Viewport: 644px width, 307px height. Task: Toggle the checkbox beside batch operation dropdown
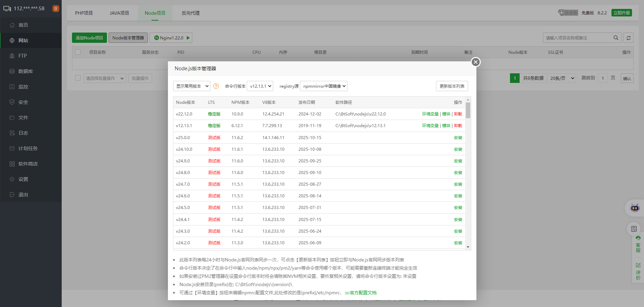click(x=78, y=78)
